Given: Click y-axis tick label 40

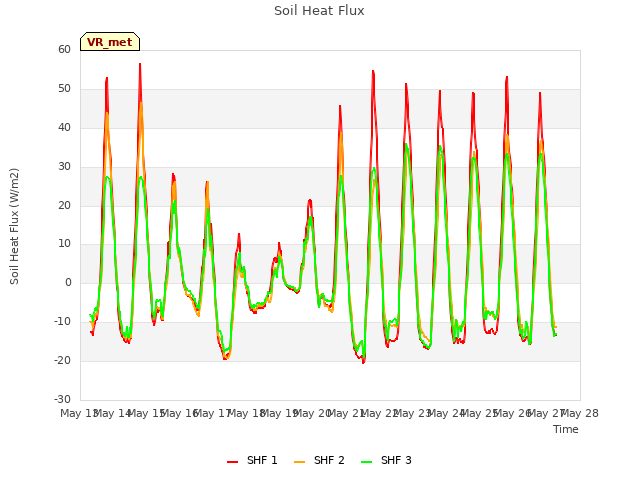Looking at the screenshot, I should tap(64, 127).
